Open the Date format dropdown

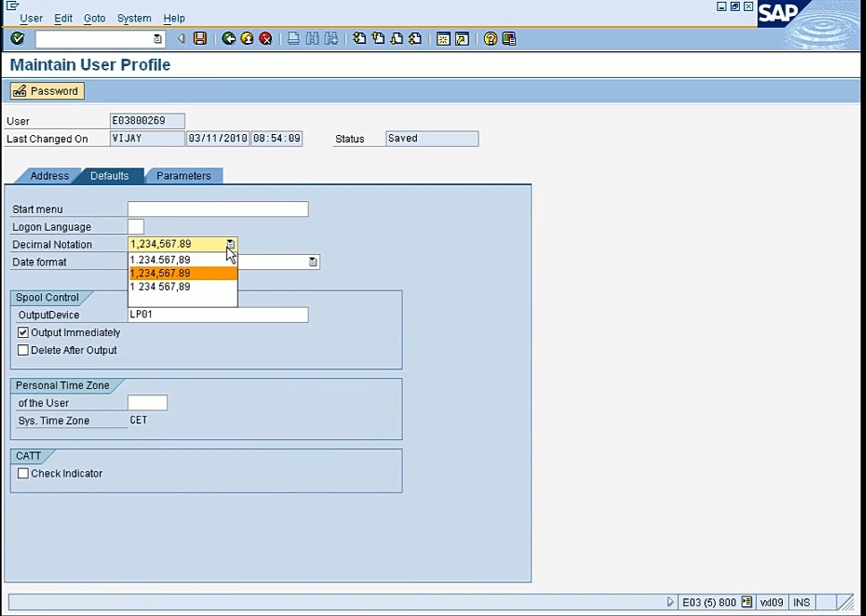(x=313, y=262)
